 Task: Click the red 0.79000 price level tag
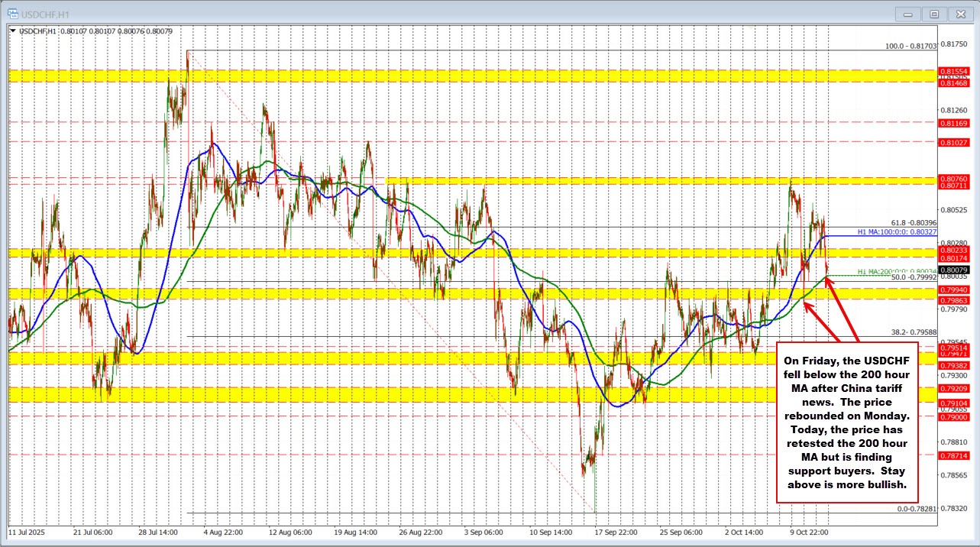point(953,417)
